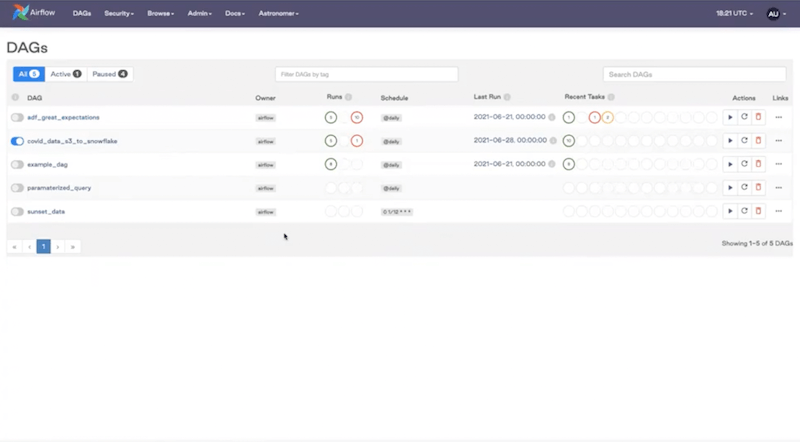This screenshot has width=800, height=442.
Task: Delete the example_dag row
Action: coord(758,164)
